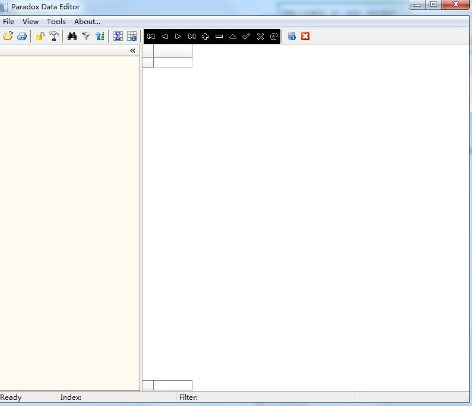
Task: Open the About... menu
Action: pyautogui.click(x=87, y=21)
